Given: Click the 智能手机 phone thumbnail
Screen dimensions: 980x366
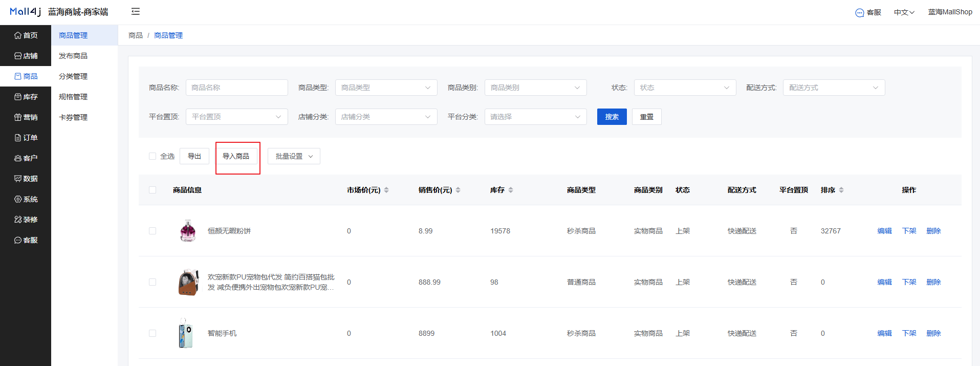Looking at the screenshot, I should (x=186, y=333).
